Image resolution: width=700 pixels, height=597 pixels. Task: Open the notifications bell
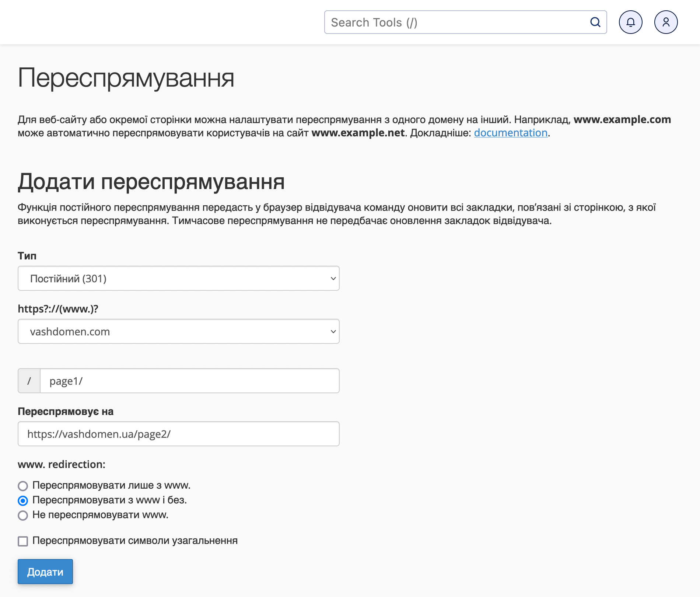[630, 22]
